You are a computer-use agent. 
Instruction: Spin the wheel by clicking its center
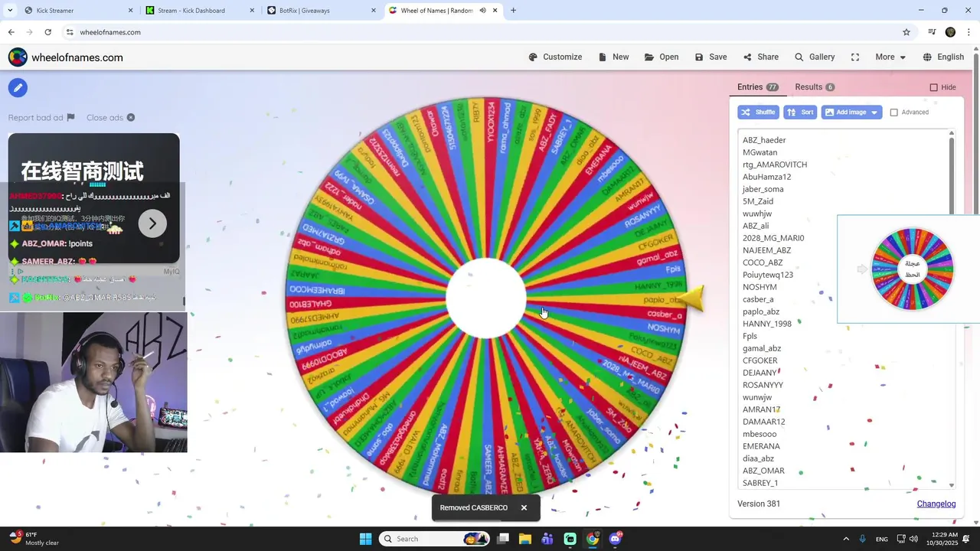pyautogui.click(x=485, y=298)
